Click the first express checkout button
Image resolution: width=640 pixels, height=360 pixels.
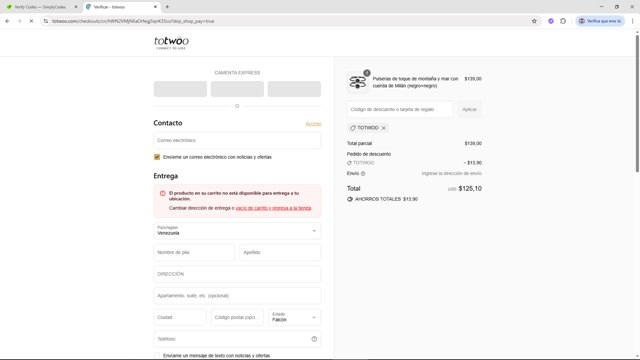point(180,89)
